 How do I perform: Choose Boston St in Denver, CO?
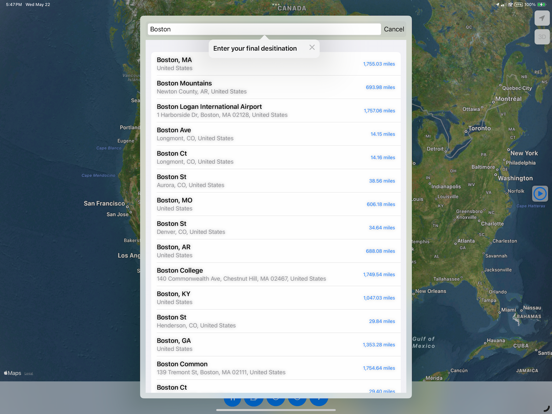coord(276,228)
